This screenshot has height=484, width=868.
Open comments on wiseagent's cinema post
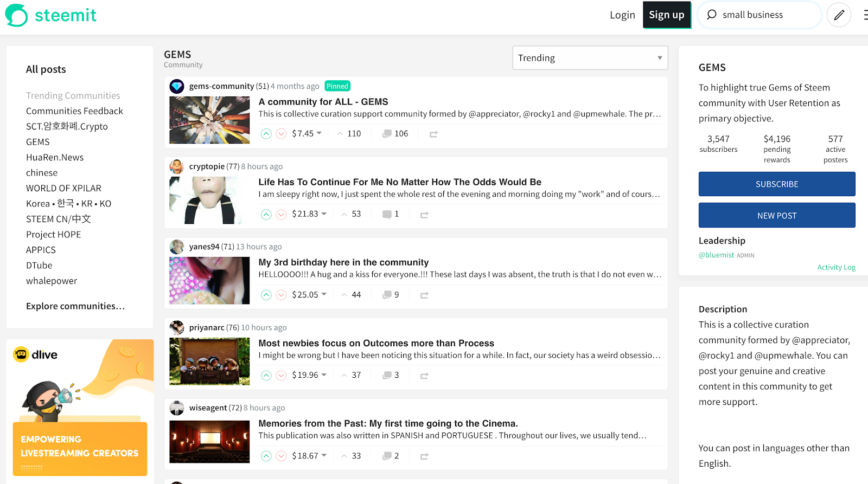tap(391, 456)
